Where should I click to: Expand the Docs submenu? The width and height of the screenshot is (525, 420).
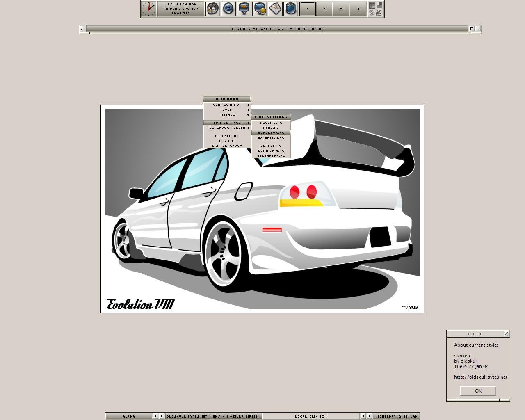tap(227, 110)
